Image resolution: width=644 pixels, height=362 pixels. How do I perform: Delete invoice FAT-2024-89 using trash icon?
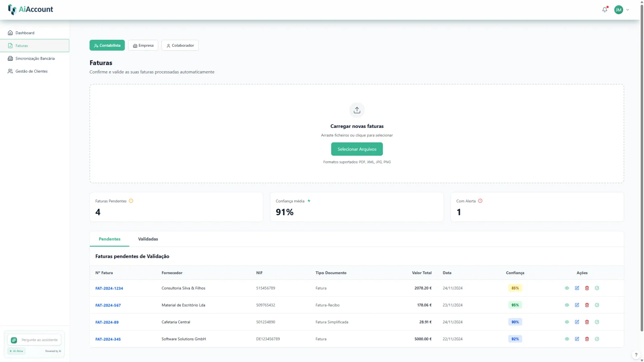pos(587,322)
